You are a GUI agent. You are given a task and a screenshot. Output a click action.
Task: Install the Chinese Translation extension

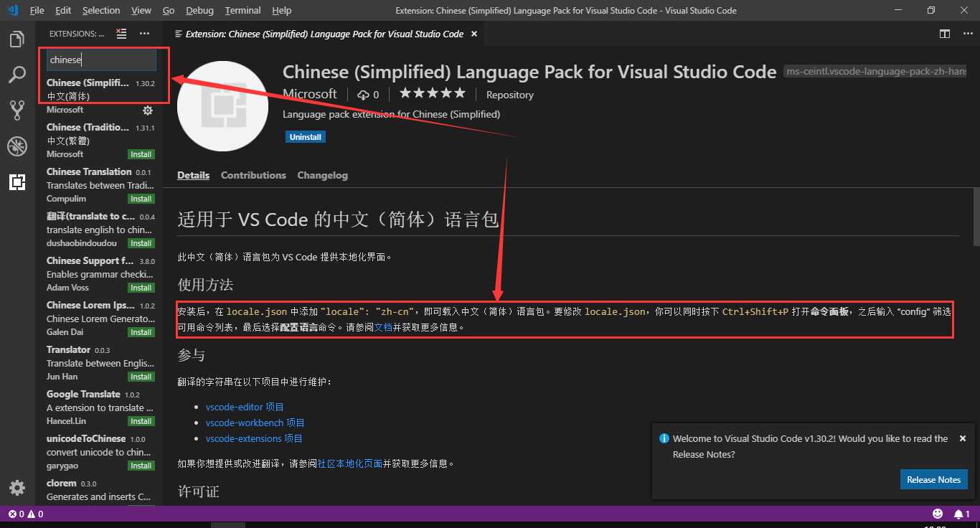[141, 199]
